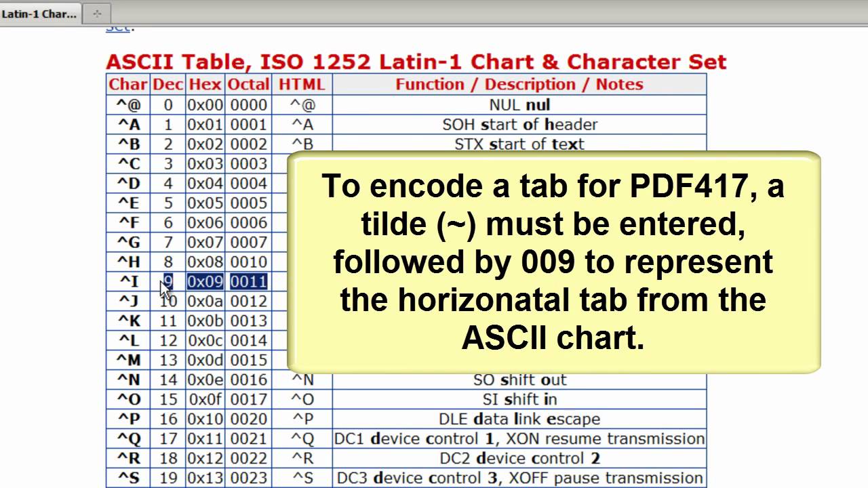
Task: Select the Char column header
Action: [127, 84]
